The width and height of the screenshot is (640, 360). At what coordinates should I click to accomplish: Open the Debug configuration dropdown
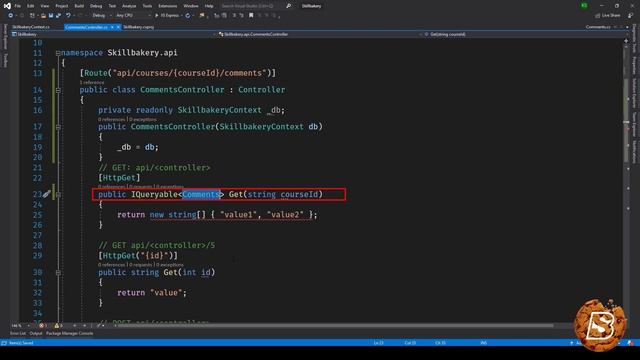click(101, 16)
